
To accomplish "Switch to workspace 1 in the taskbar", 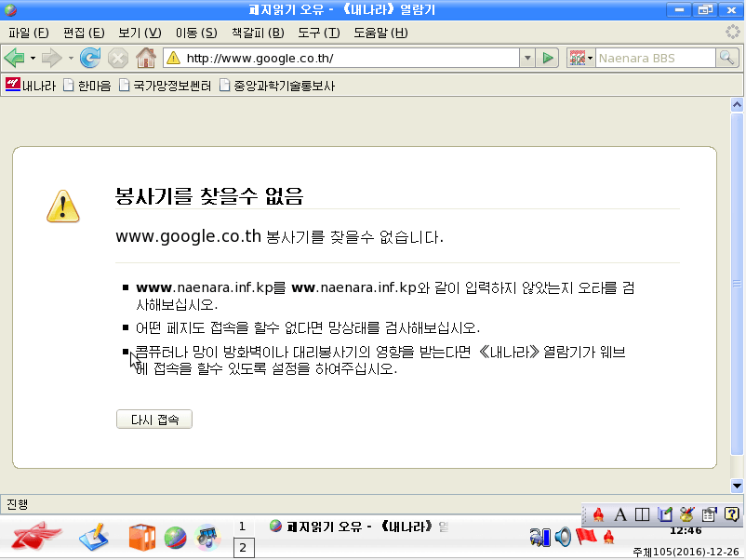I will point(243,527).
